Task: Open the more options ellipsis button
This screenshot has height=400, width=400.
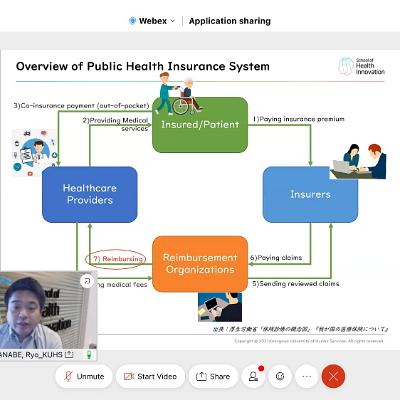Action: (x=306, y=376)
